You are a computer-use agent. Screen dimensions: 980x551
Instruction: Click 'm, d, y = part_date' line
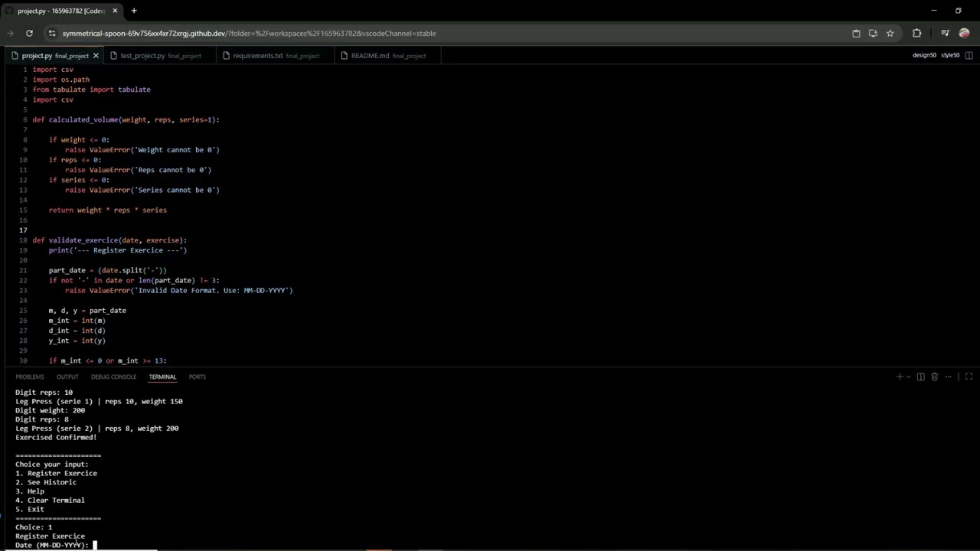tap(87, 311)
